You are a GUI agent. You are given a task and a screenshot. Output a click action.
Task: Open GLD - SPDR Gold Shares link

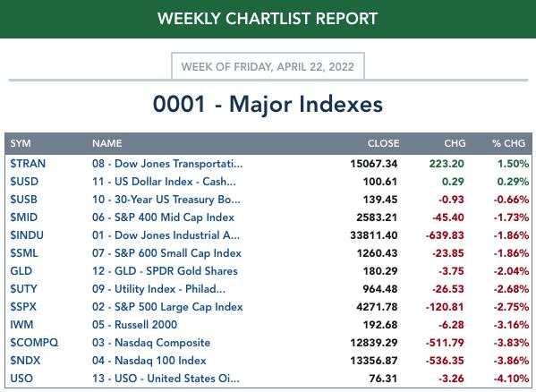pyautogui.click(x=165, y=271)
